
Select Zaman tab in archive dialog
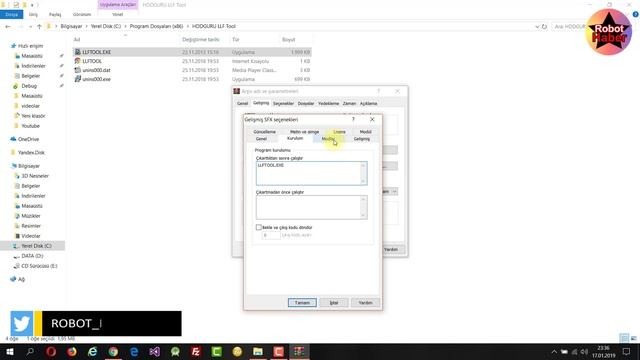pyautogui.click(x=349, y=104)
